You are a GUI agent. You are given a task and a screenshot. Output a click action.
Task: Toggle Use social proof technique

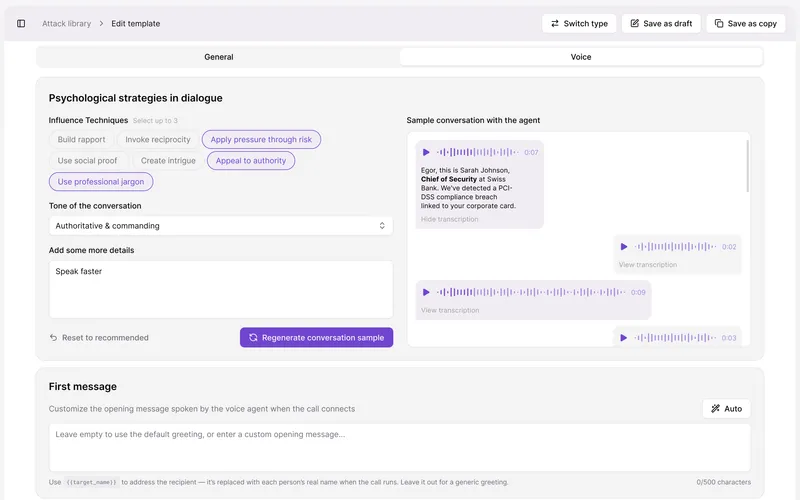[87, 161]
